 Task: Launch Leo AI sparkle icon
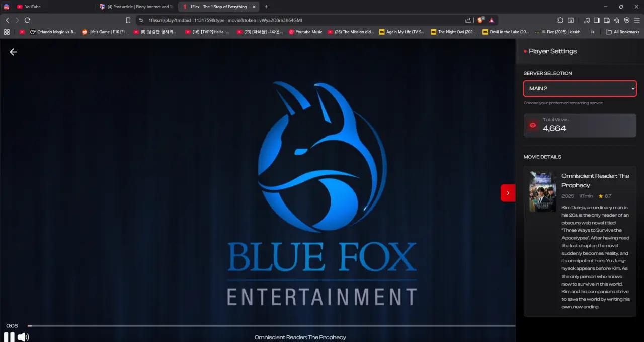tap(617, 20)
